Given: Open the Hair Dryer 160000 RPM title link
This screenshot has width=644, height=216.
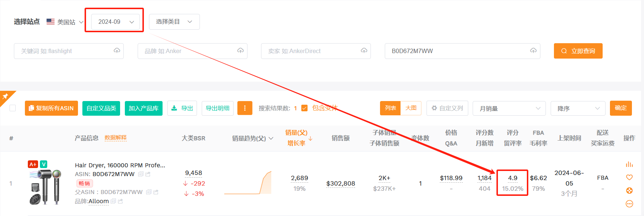Looking at the screenshot, I should tap(120, 165).
